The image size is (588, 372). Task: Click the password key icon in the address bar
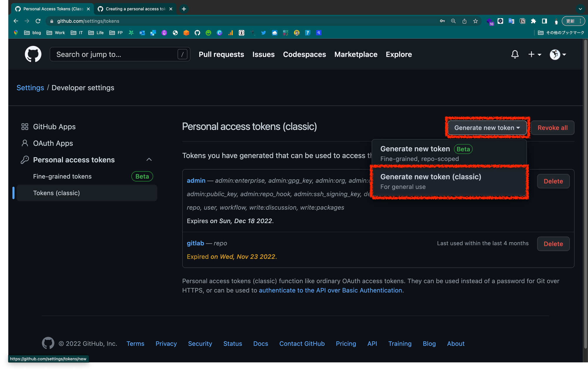pyautogui.click(x=442, y=21)
